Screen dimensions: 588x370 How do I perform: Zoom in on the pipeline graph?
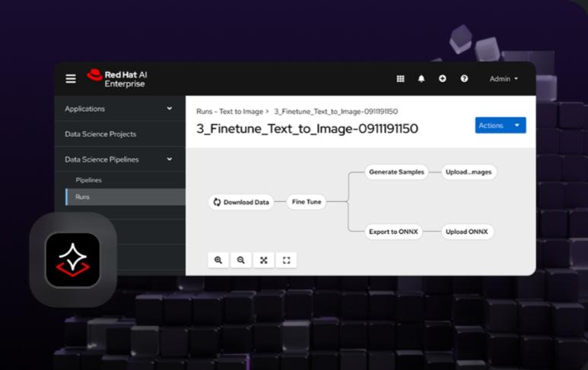pos(218,260)
